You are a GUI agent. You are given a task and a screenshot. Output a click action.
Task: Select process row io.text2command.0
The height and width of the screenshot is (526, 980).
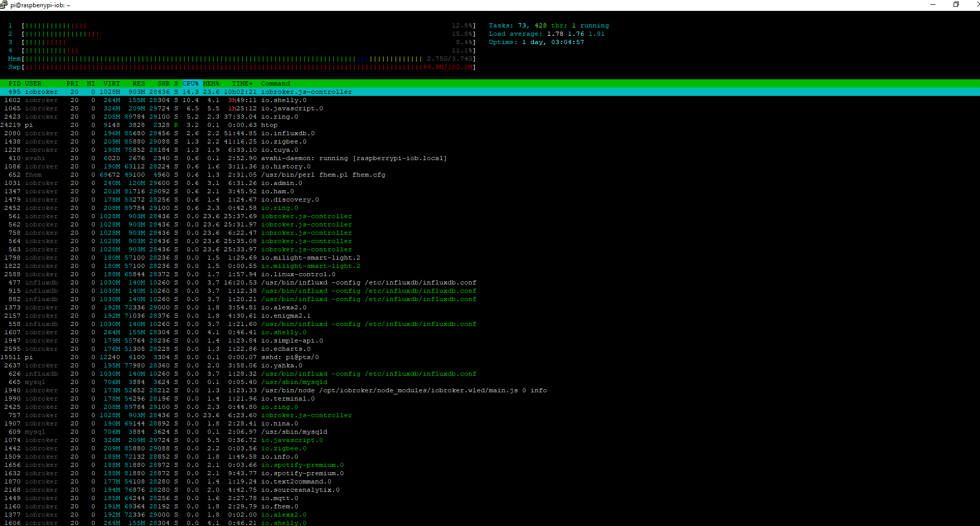tap(490, 481)
